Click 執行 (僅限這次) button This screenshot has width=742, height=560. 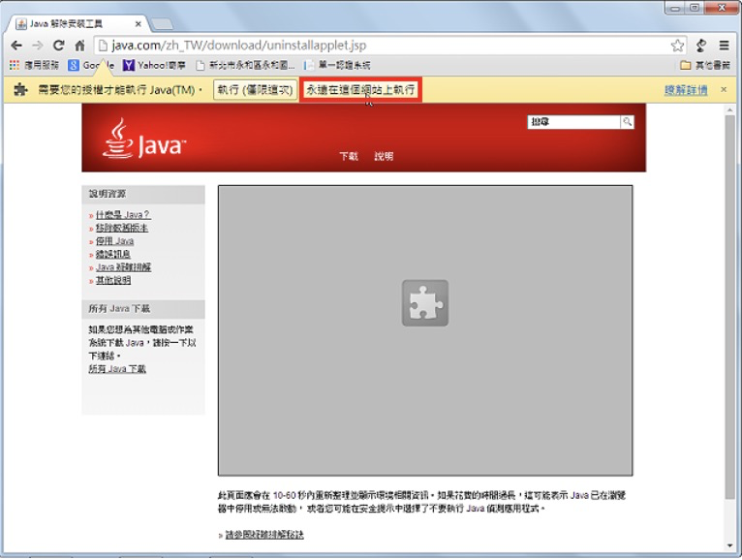pos(255,90)
